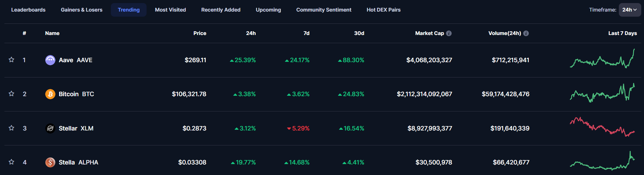Image resolution: width=644 pixels, height=175 pixels.
Task: Click Stellar market cap $8,927,993,377
Action: (x=430, y=128)
